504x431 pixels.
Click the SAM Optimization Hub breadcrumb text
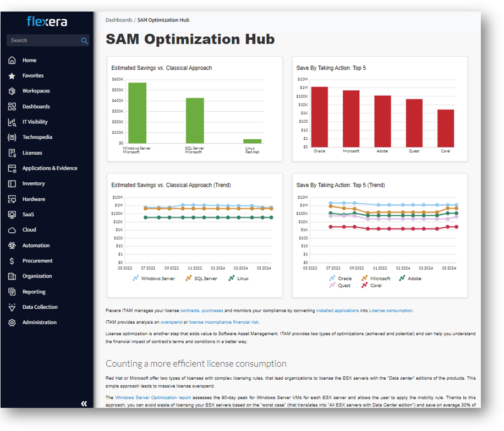click(163, 20)
